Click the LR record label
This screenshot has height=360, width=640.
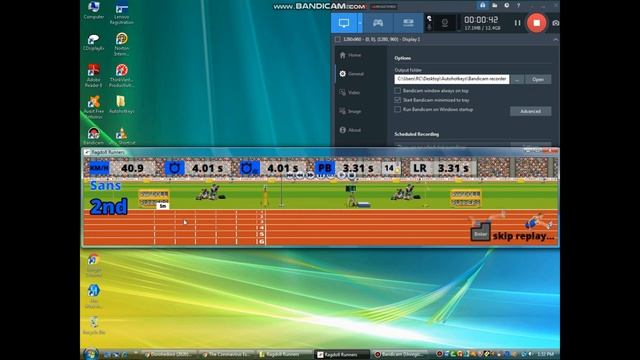tap(420, 168)
